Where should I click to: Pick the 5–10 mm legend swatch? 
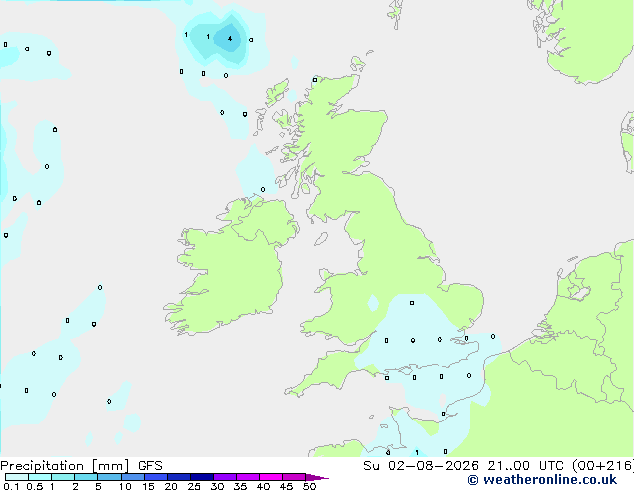(x=109, y=477)
